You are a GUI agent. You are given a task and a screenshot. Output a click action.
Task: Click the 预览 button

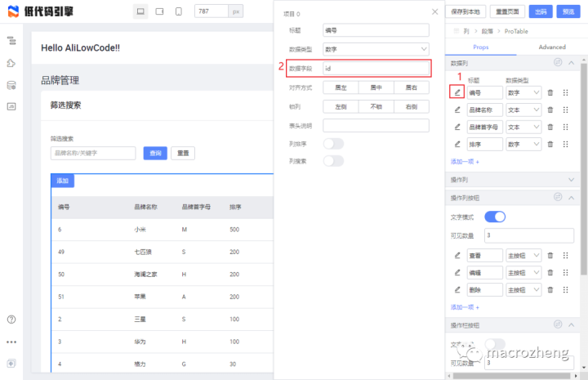pyautogui.click(x=568, y=11)
